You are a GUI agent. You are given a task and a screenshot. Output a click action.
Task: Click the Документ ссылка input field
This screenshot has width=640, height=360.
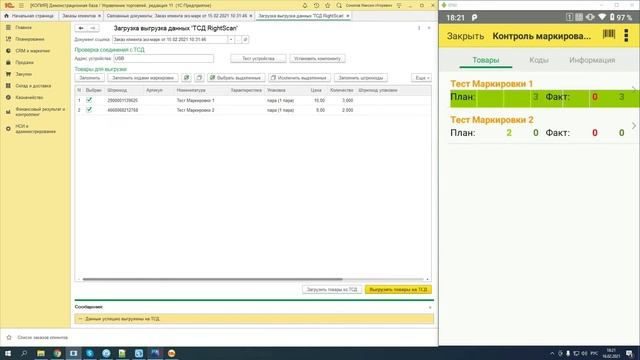pos(170,40)
